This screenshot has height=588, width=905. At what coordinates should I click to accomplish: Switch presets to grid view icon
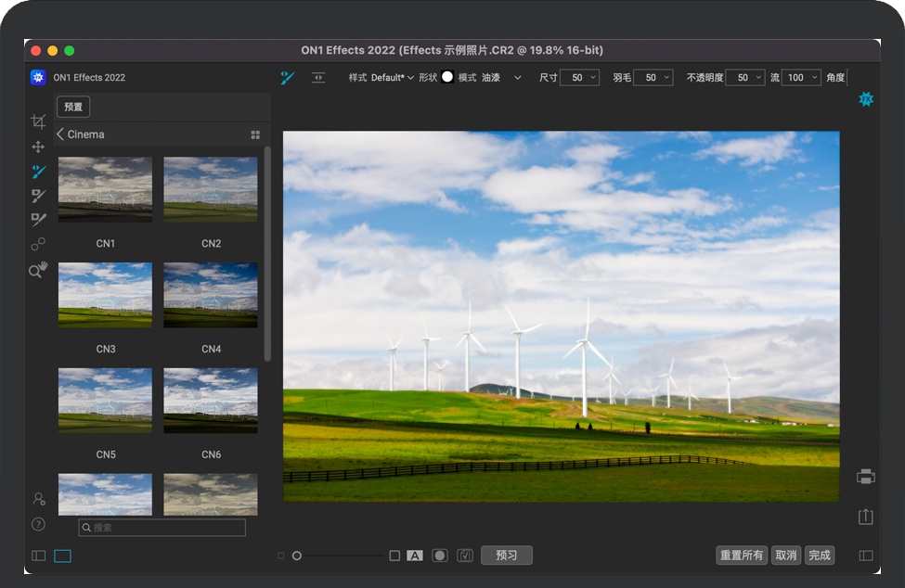pos(255,134)
